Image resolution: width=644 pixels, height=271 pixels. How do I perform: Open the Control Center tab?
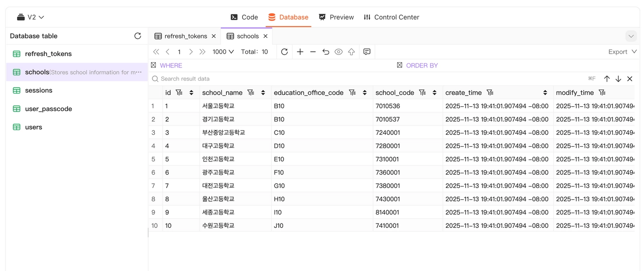point(391,17)
